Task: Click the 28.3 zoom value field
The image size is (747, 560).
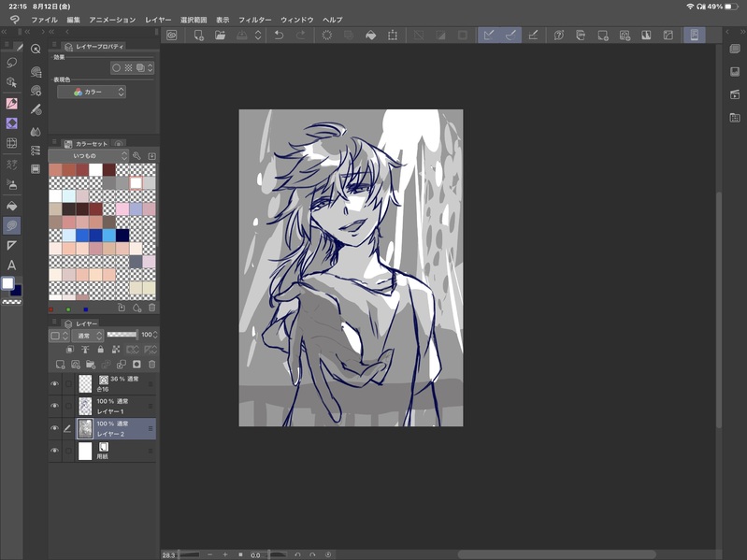Action: (169, 554)
